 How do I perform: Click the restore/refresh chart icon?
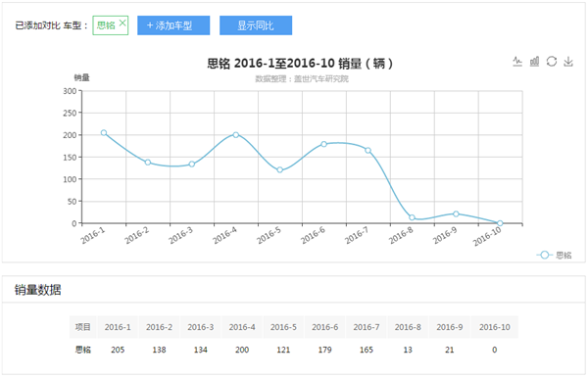552,62
